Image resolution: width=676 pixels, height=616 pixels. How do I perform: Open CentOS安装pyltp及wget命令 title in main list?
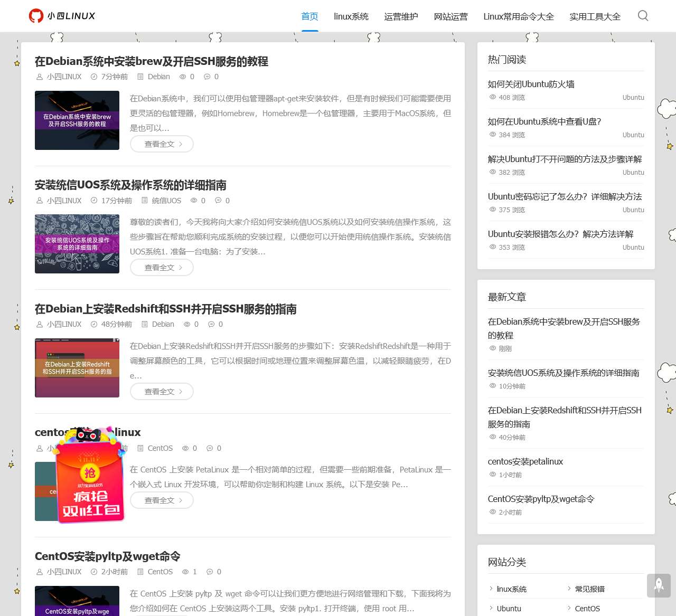tap(108, 556)
